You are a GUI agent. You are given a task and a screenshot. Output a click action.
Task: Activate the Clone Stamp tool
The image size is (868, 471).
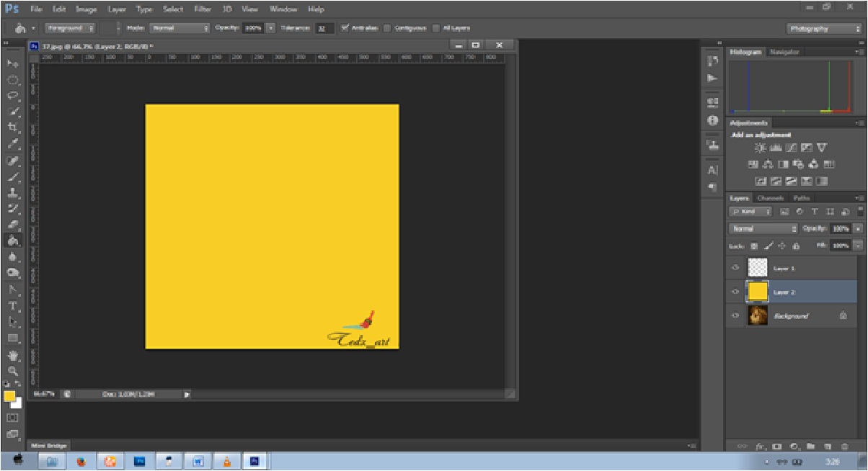click(x=13, y=193)
